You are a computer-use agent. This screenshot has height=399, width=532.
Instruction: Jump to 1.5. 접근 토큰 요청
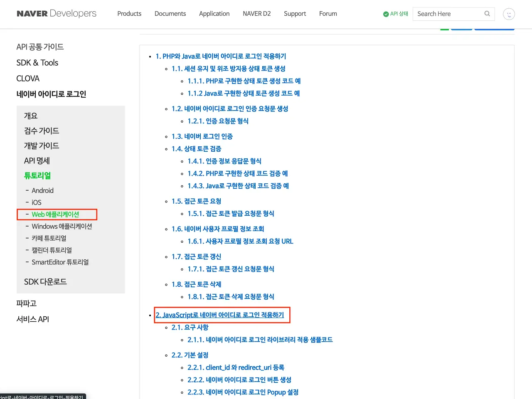pos(197,202)
